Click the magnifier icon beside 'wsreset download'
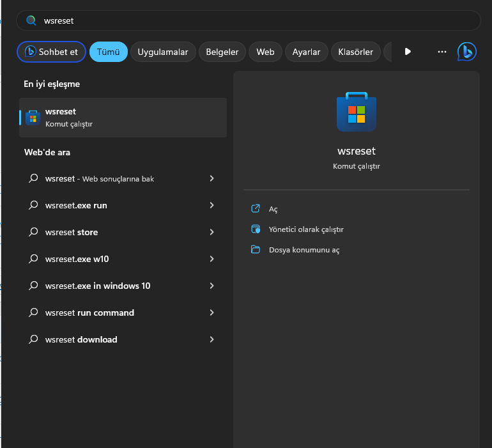 coord(33,339)
